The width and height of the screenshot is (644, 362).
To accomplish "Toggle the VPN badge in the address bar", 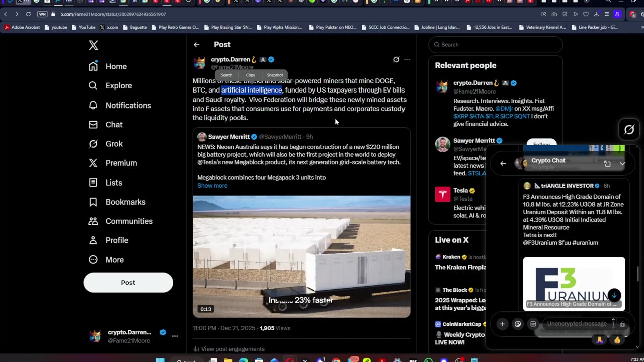I will [x=42, y=14].
